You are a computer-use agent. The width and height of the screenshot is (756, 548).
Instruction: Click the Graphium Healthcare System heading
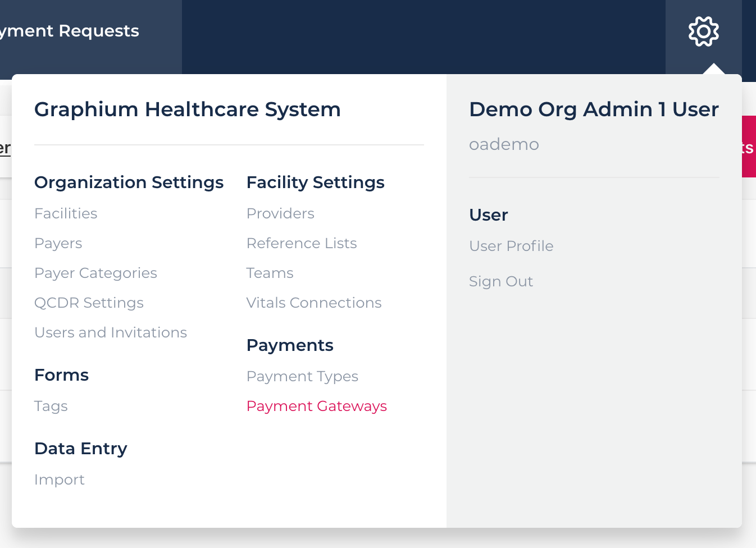[188, 109]
